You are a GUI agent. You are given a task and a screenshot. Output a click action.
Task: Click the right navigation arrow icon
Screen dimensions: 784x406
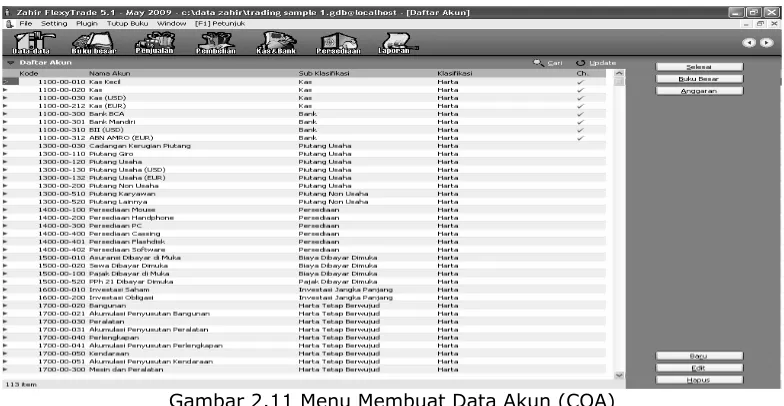[766, 43]
